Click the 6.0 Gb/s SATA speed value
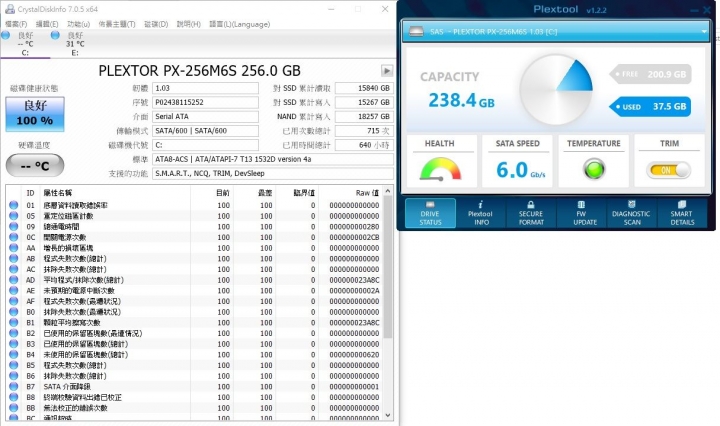 coord(520,170)
